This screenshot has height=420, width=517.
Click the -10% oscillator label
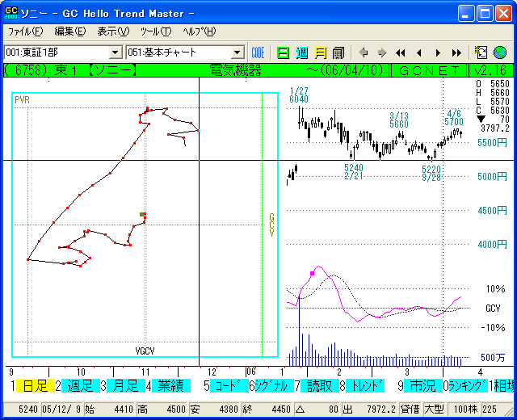point(493,328)
